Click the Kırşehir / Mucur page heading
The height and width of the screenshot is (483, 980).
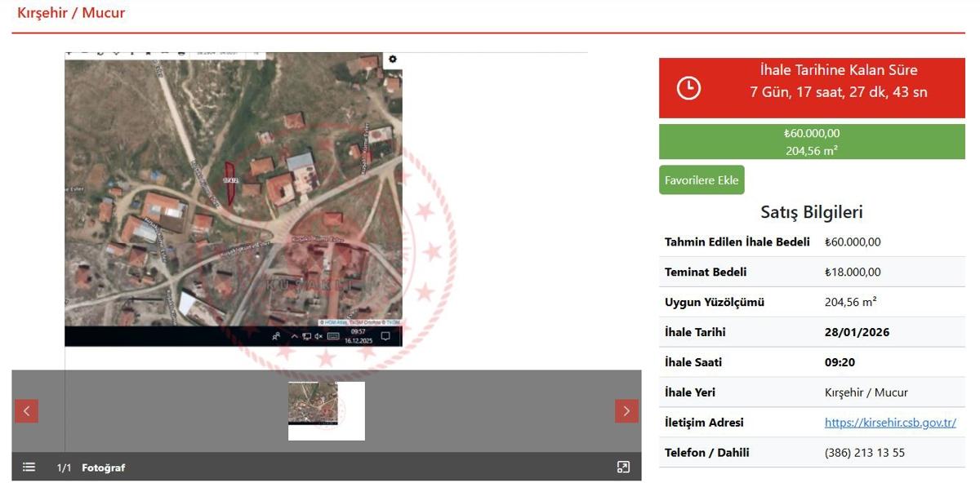pos(71,13)
